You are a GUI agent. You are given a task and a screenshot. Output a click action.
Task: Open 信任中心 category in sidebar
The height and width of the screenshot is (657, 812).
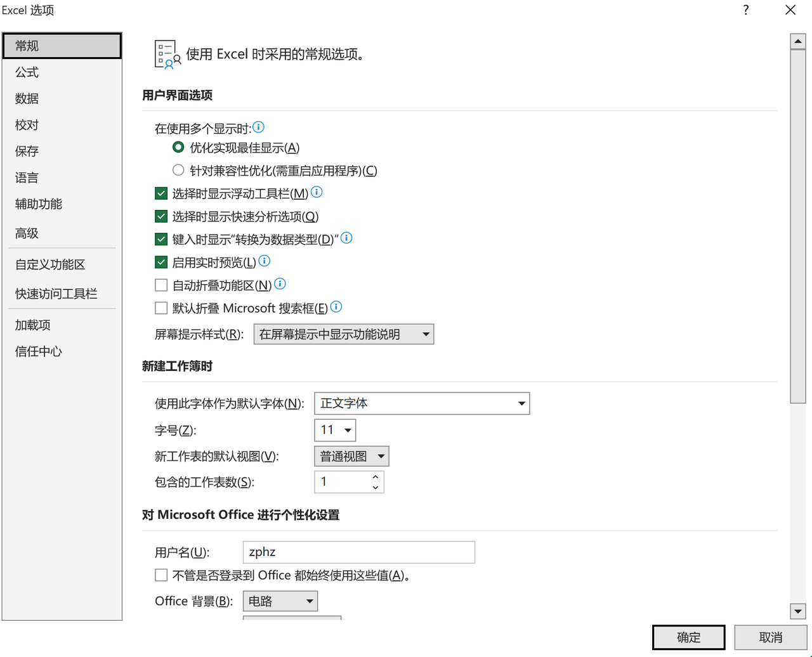(x=39, y=351)
